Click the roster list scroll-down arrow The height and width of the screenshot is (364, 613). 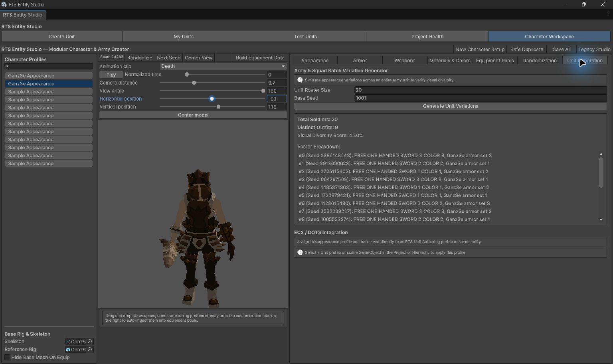click(x=601, y=220)
